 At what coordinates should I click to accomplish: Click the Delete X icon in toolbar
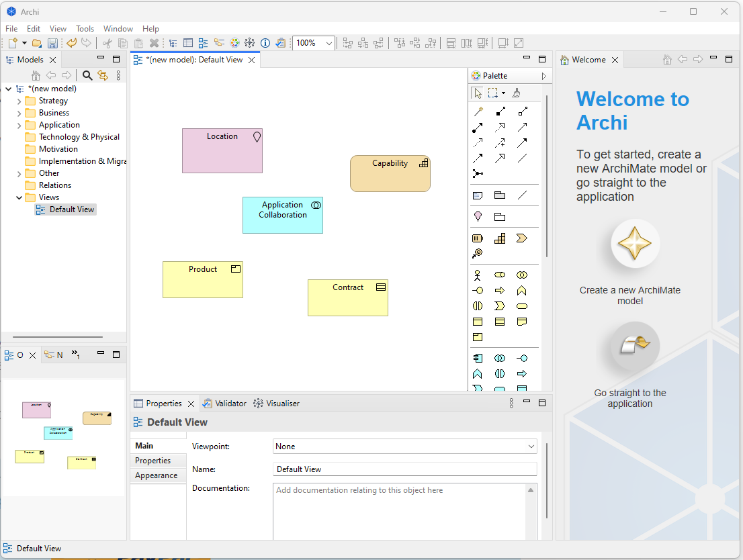(154, 43)
